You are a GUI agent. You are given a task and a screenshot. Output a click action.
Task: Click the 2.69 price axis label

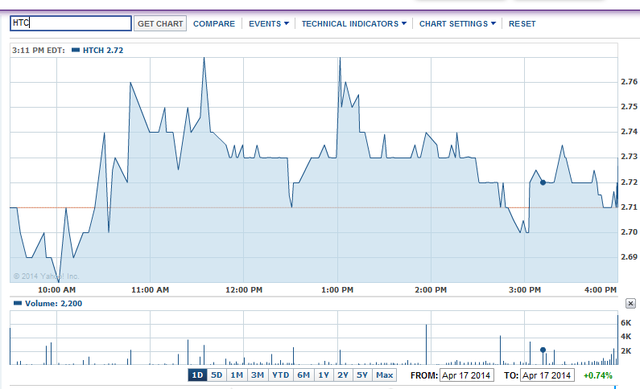click(629, 257)
